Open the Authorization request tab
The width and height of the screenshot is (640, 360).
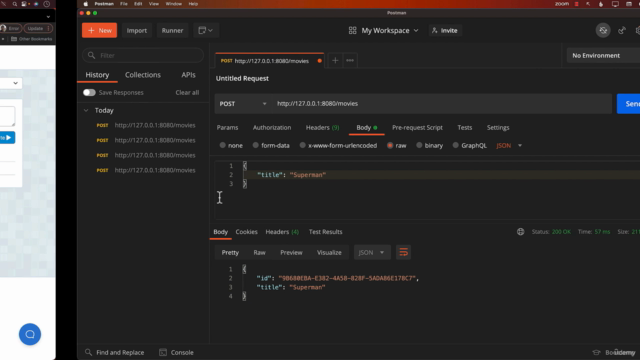point(272,127)
